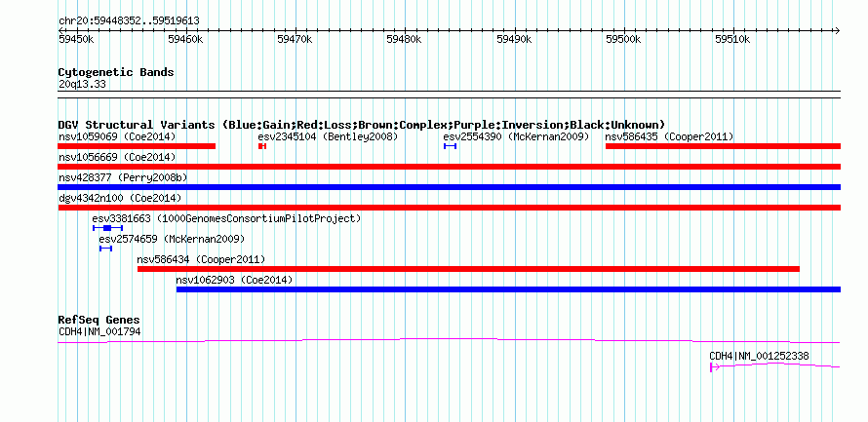
Task: Select the esv3381663 blue variant glyph
Action: (x=108, y=228)
